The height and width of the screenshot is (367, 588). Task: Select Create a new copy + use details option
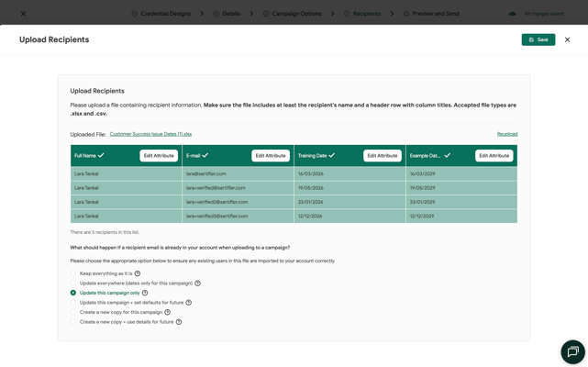[x=73, y=322]
